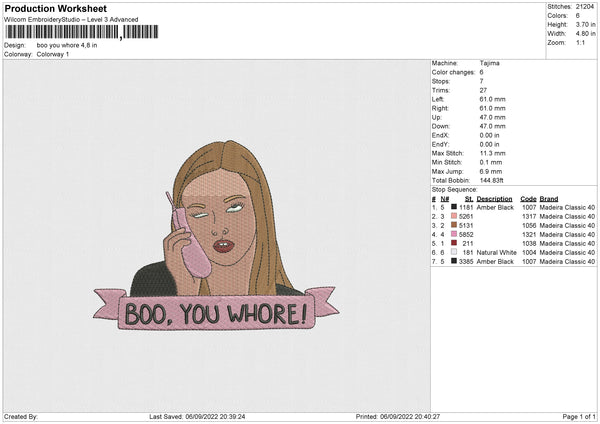Click the Max Stitch value 11.3 mm
The image size is (600, 424).
[x=492, y=153]
